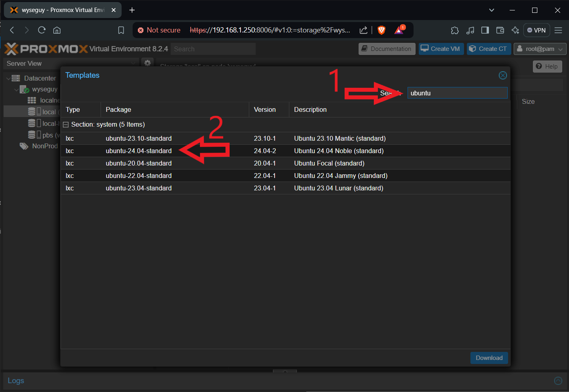Select the pbs storage tree item
This screenshot has width=569, height=392.
point(50,135)
